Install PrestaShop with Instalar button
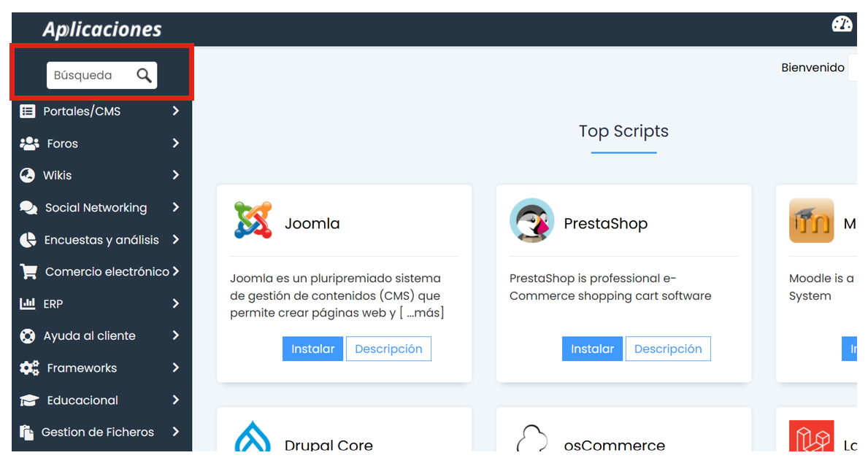Viewport: 868px width, 466px height. click(x=592, y=349)
